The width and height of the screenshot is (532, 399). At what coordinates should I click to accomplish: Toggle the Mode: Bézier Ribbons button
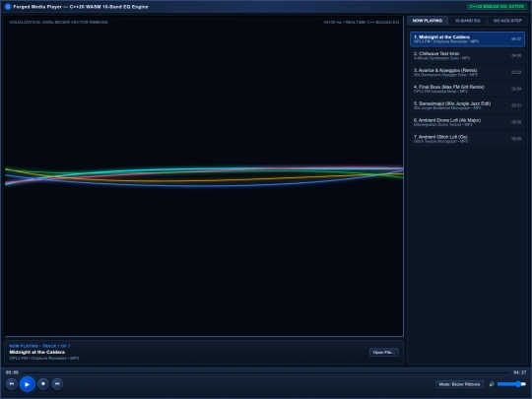point(459,384)
